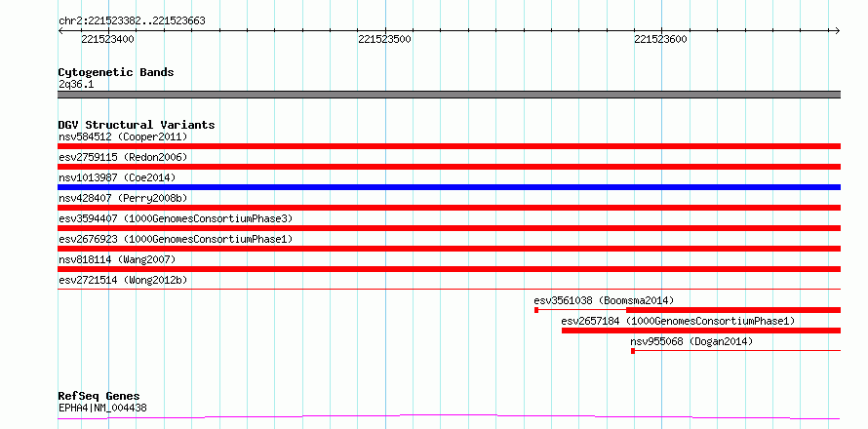
Task: Open the EPHA4|NM_004438 gene label
Action: pyautogui.click(x=102, y=409)
